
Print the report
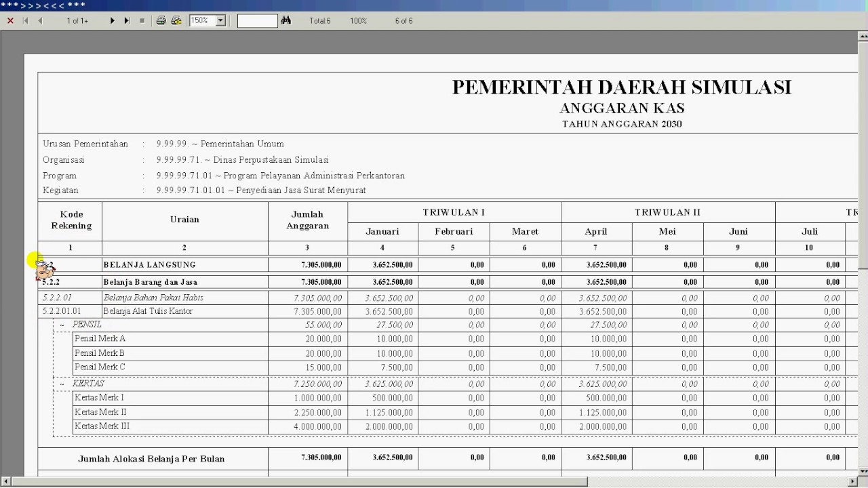pyautogui.click(x=161, y=21)
